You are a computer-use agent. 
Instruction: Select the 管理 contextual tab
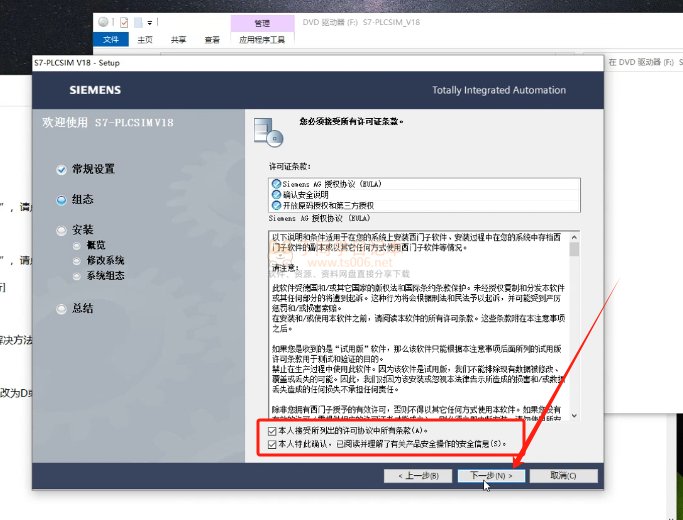tap(262, 23)
